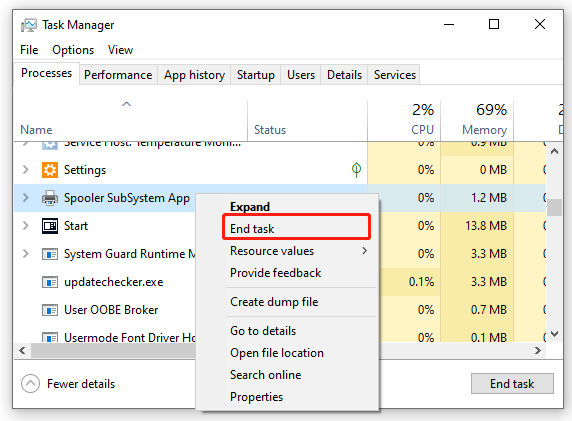Maximize the Task Manager window
Screen dimensions: 572x421
494,25
